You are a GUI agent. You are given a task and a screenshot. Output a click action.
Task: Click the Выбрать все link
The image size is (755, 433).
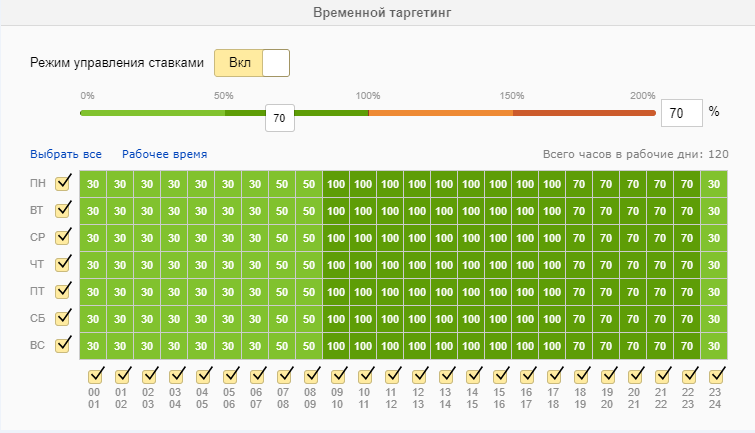tap(66, 154)
